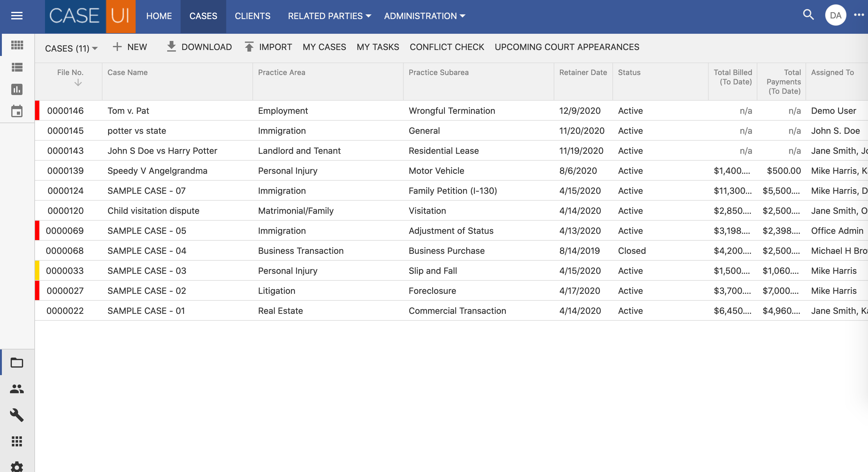Open the apps grid icon in sidebar

pos(17,441)
